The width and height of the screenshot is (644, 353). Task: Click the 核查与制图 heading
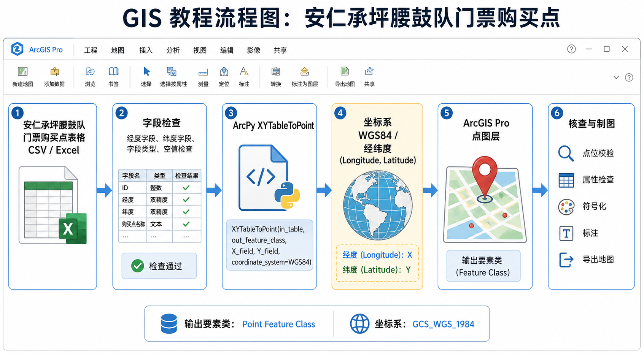click(592, 123)
